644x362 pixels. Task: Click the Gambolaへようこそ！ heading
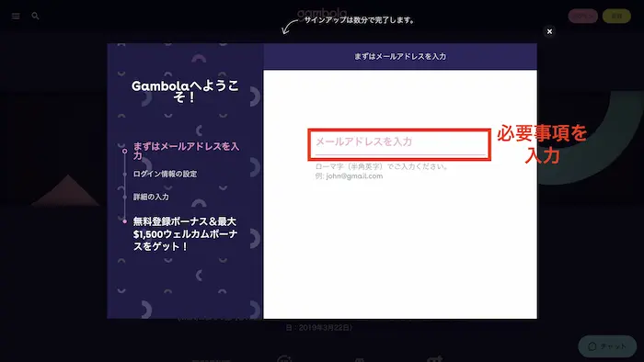(x=185, y=92)
